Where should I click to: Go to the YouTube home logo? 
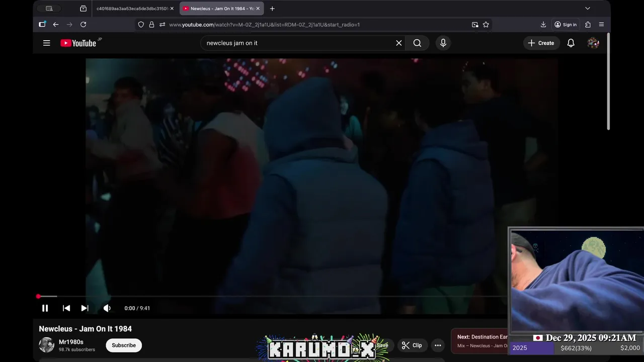tap(78, 43)
